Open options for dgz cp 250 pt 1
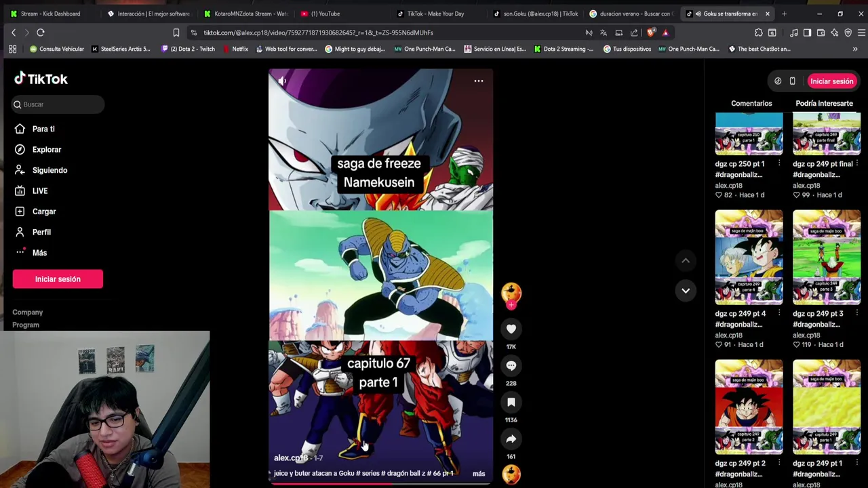This screenshot has width=868, height=488. point(779,164)
